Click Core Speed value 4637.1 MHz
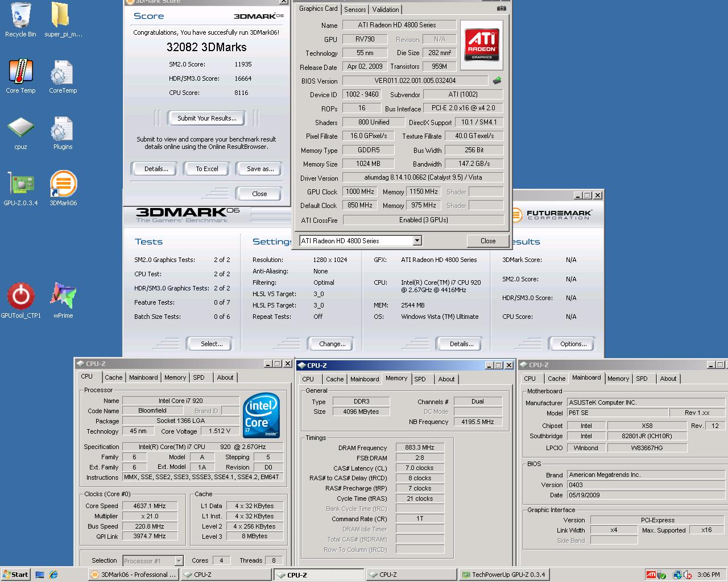 click(150, 506)
